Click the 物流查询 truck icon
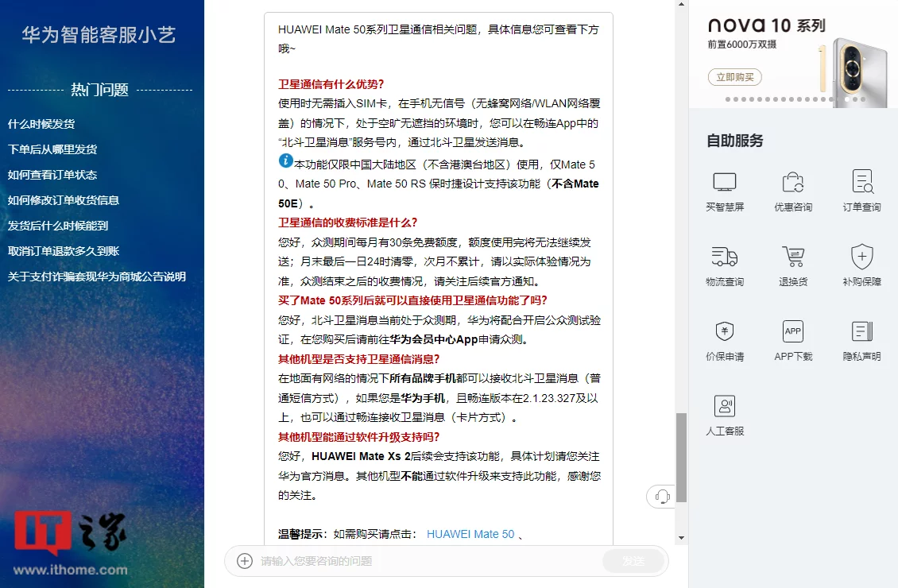 click(725, 257)
